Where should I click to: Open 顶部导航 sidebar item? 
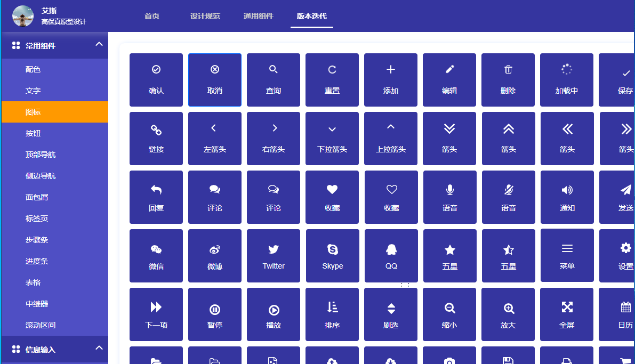[x=55, y=155]
